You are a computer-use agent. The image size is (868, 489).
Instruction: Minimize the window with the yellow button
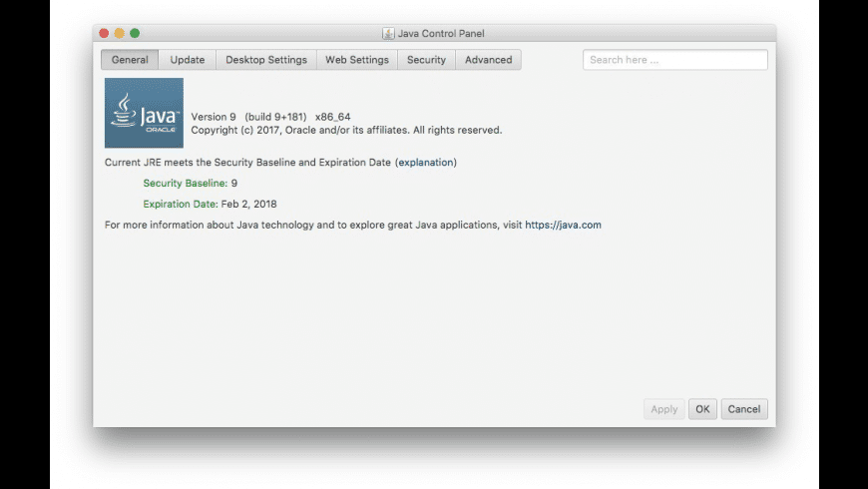click(120, 34)
